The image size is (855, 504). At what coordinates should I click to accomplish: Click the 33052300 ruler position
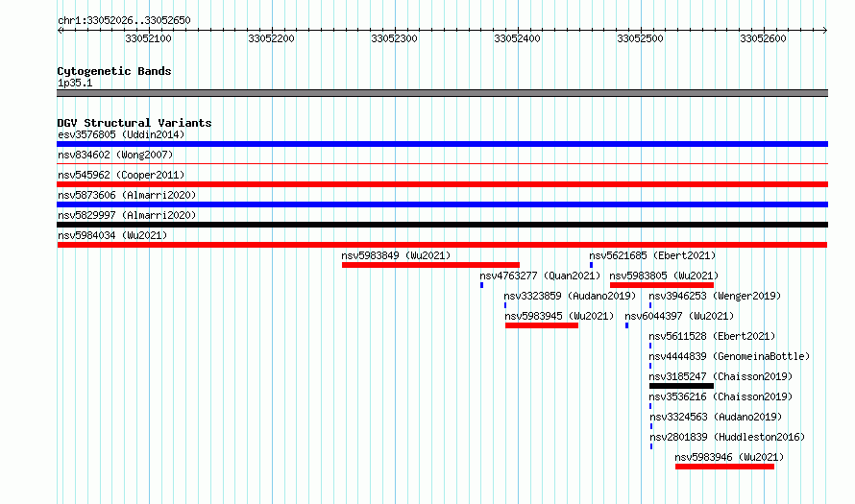tap(394, 38)
